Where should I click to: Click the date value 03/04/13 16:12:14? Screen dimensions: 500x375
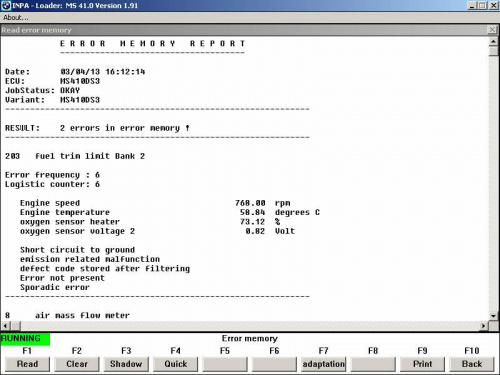[103, 72]
